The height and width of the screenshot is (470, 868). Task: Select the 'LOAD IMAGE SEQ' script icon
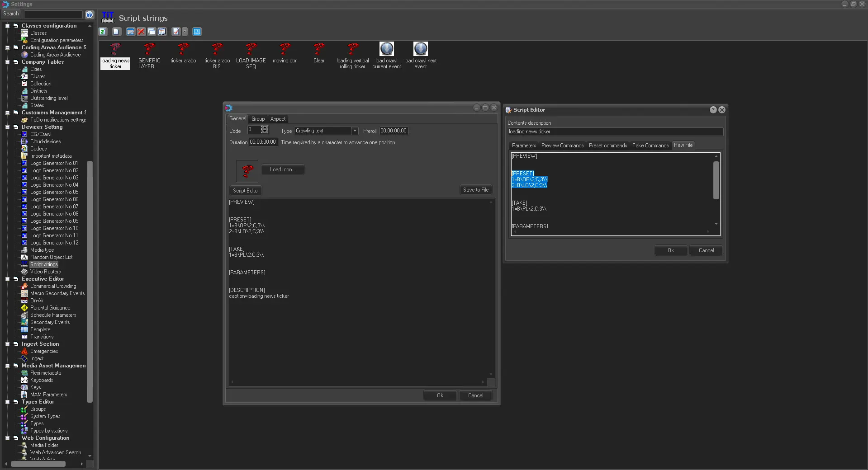tap(251, 49)
